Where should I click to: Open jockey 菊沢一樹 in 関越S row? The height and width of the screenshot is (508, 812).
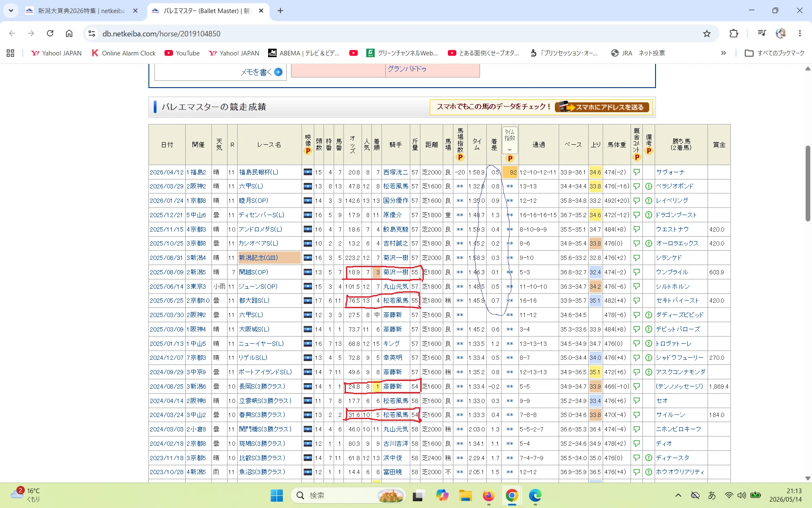(395, 272)
